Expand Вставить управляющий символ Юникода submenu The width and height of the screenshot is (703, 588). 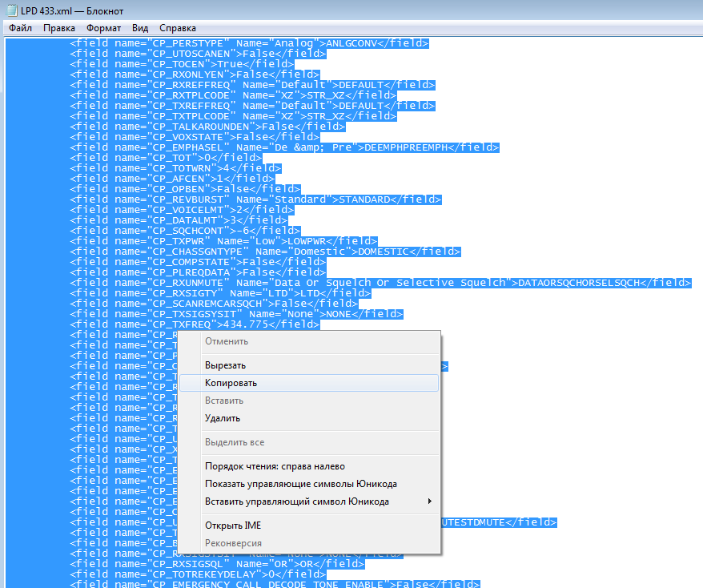309,501
